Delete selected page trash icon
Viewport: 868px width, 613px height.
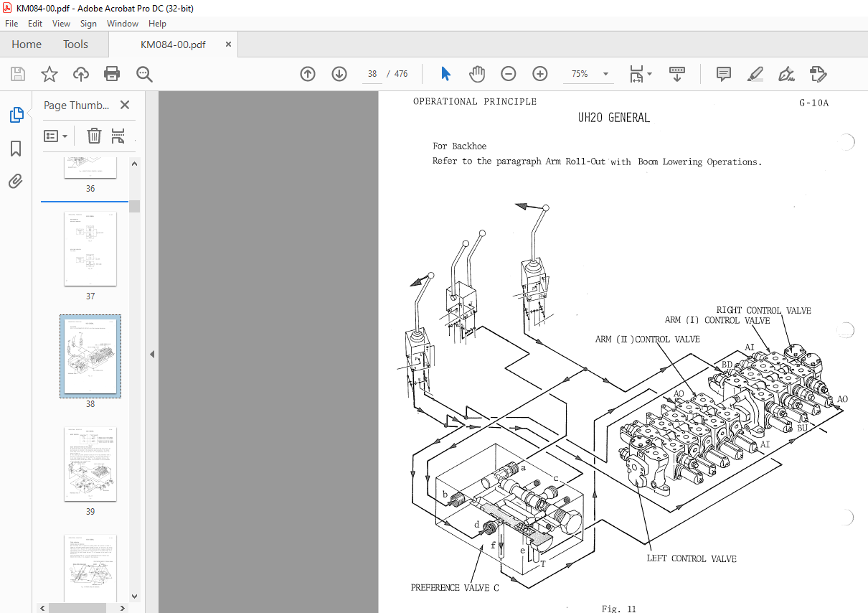(95, 136)
